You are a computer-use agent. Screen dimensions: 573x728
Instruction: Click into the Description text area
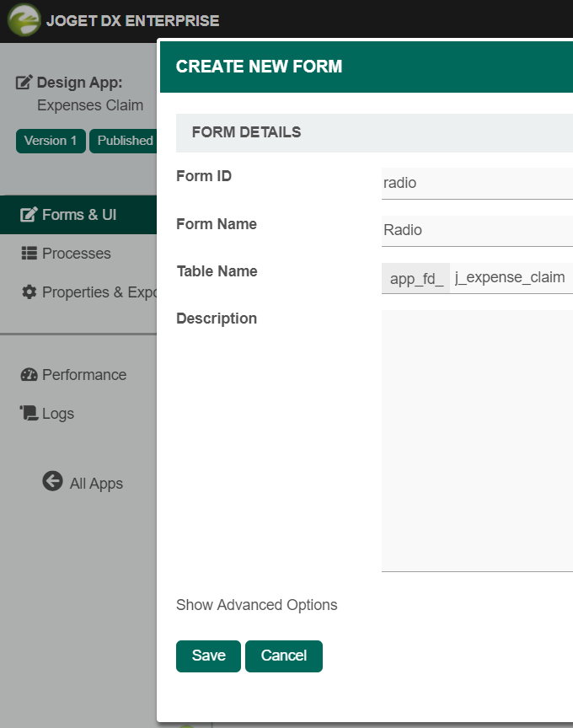tap(477, 441)
